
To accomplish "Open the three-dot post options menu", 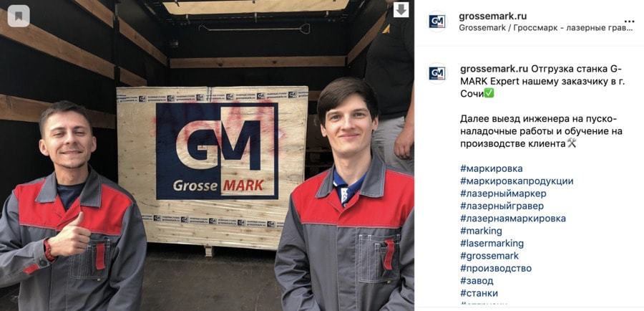I will coord(629,21).
